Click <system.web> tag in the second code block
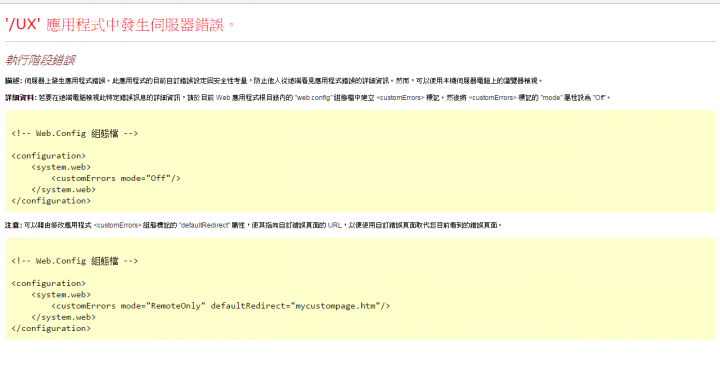 (61, 295)
